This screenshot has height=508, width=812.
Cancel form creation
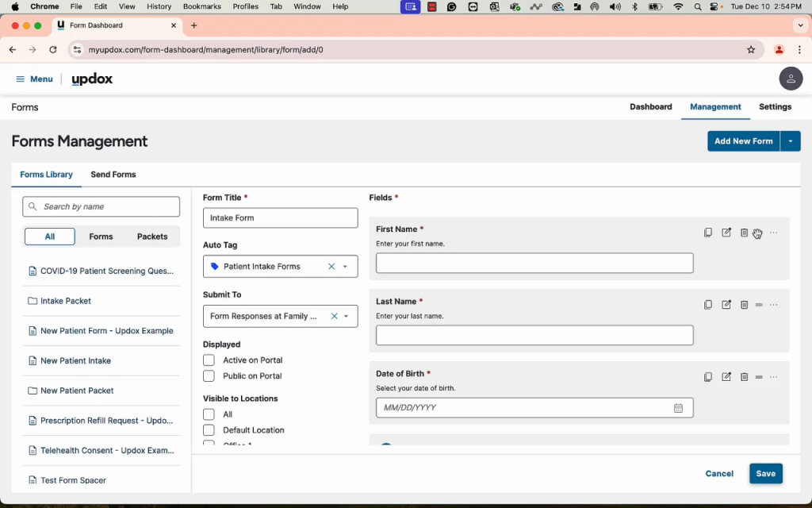(719, 474)
